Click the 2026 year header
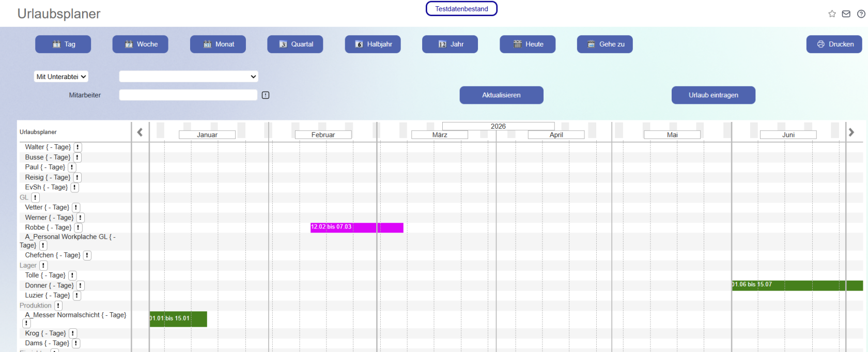 coord(498,126)
